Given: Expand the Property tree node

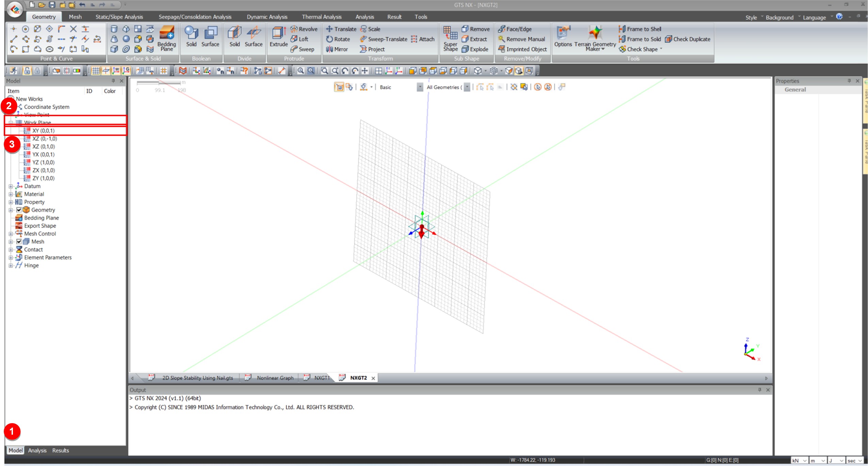Looking at the screenshot, I should pyautogui.click(x=11, y=202).
